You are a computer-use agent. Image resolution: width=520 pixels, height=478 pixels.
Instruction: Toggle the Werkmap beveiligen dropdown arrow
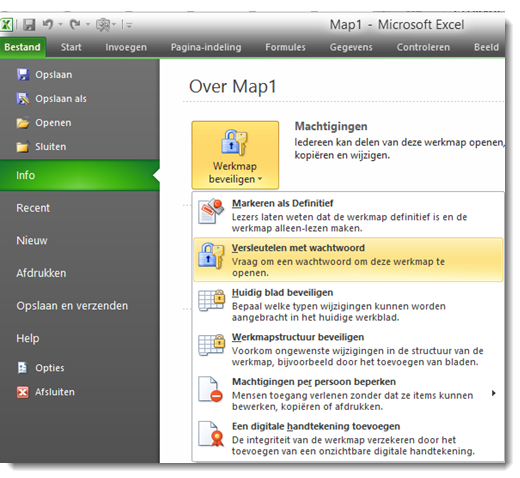pyautogui.click(x=260, y=179)
